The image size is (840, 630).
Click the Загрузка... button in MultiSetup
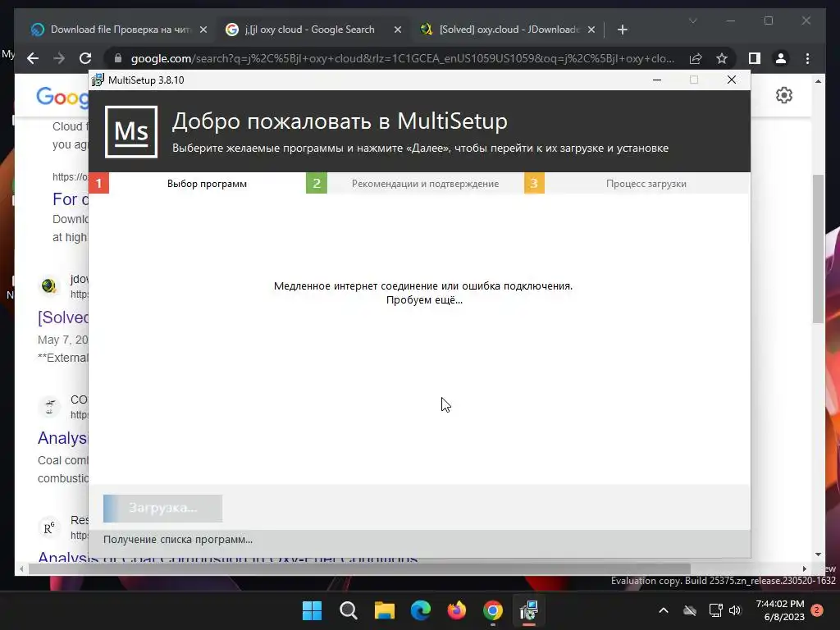[163, 508]
